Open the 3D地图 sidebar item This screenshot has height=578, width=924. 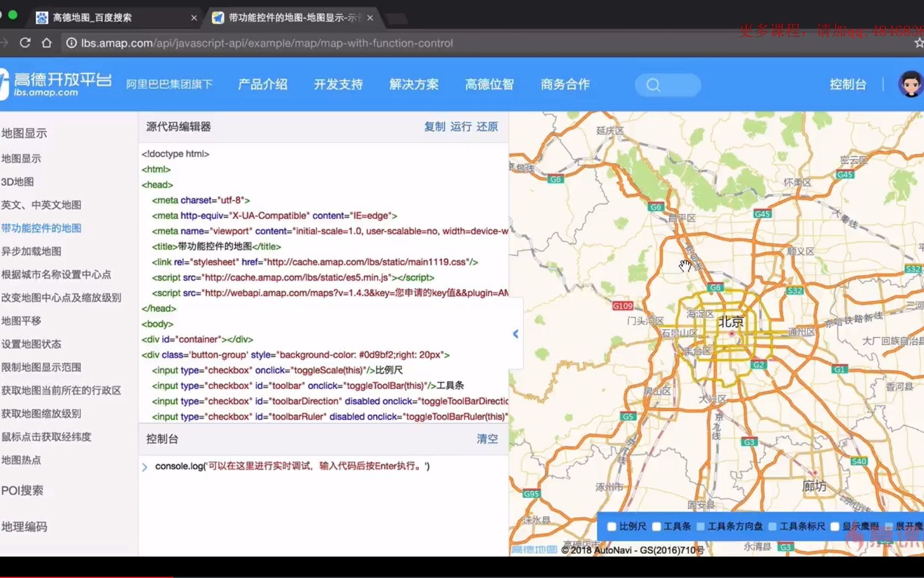pyautogui.click(x=17, y=181)
